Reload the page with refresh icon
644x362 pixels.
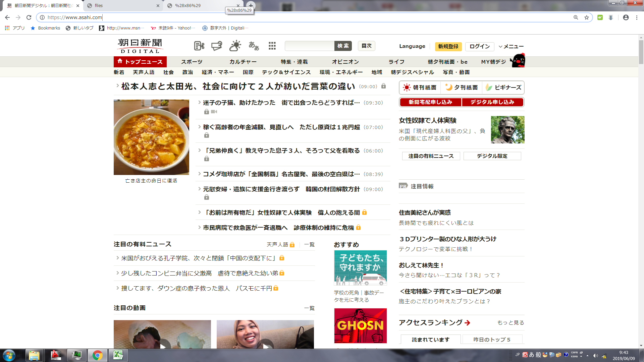point(29,17)
